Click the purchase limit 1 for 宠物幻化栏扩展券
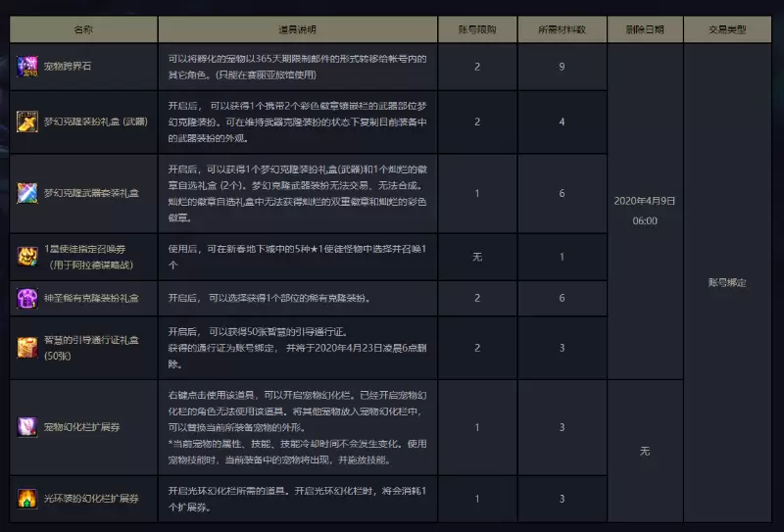784x532 pixels. (477, 427)
